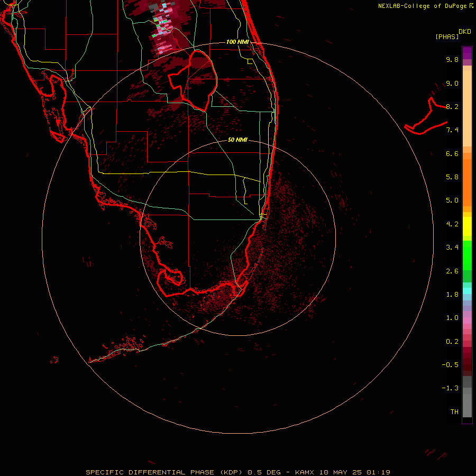Click the 0.2 value on color scale
This screenshot has height=476, width=476.
coord(452,342)
